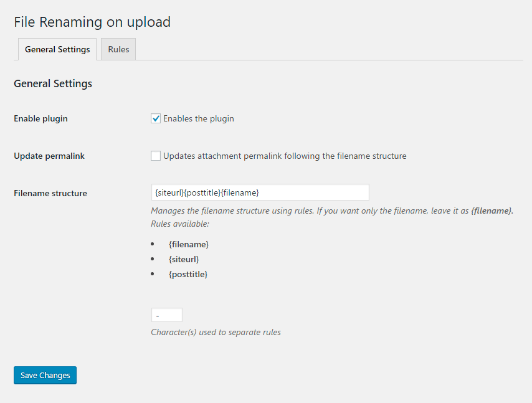532x403 pixels.
Task: Switch to the Rules tab
Action: [x=118, y=49]
